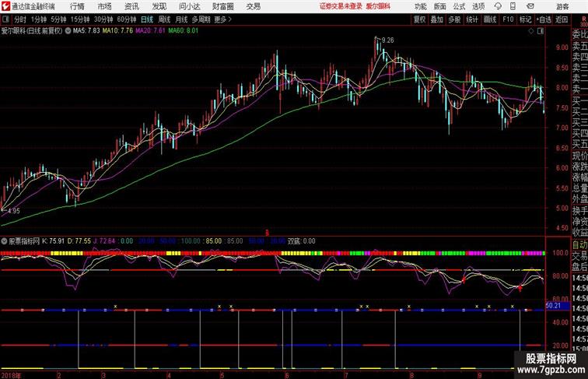This screenshot has height=379, width=588.
Task: Click the 叠加 overlay button
Action: click(x=437, y=19)
